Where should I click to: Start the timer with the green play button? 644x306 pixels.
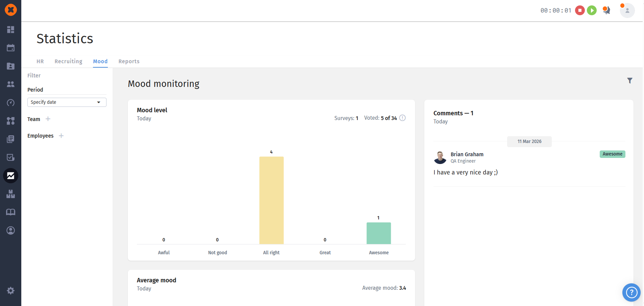pos(592,10)
